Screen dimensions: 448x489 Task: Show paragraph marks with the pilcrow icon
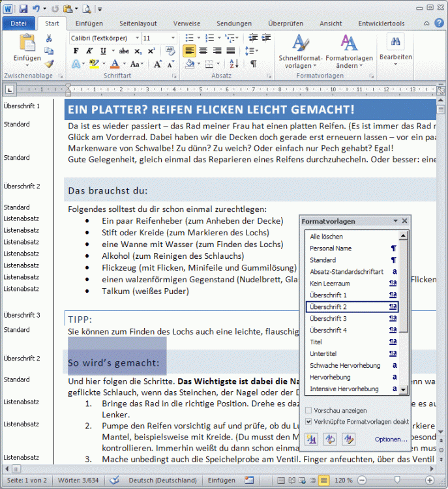coord(253,64)
